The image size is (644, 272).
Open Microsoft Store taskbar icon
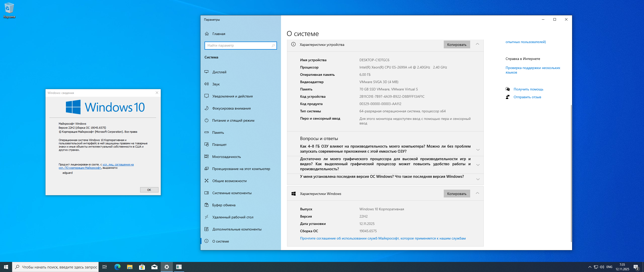click(142, 267)
